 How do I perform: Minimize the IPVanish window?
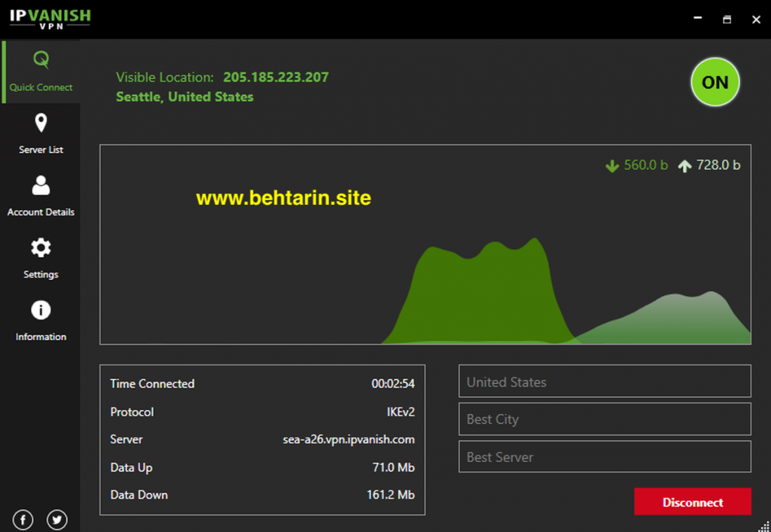point(697,19)
